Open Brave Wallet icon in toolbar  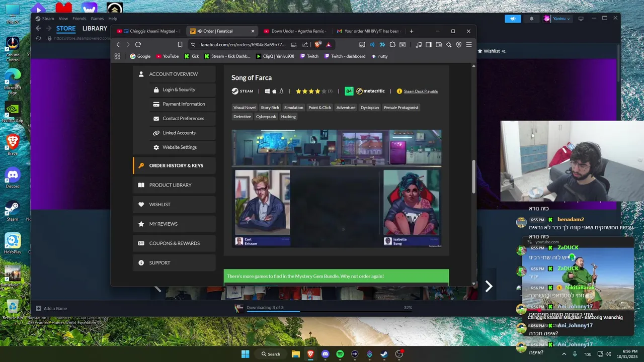point(439,44)
